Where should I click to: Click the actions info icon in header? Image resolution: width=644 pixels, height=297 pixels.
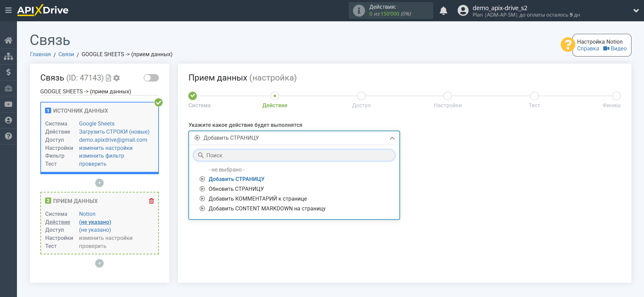(x=359, y=10)
